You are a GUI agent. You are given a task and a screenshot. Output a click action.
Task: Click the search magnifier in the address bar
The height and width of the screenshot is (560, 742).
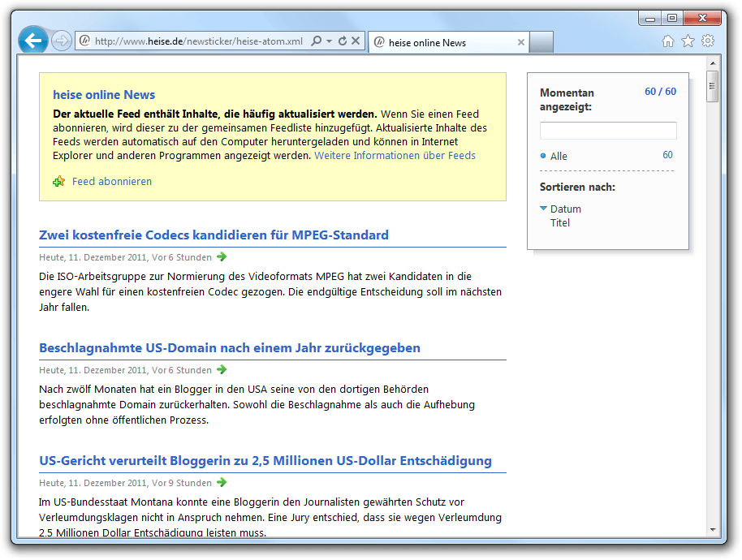[316, 41]
